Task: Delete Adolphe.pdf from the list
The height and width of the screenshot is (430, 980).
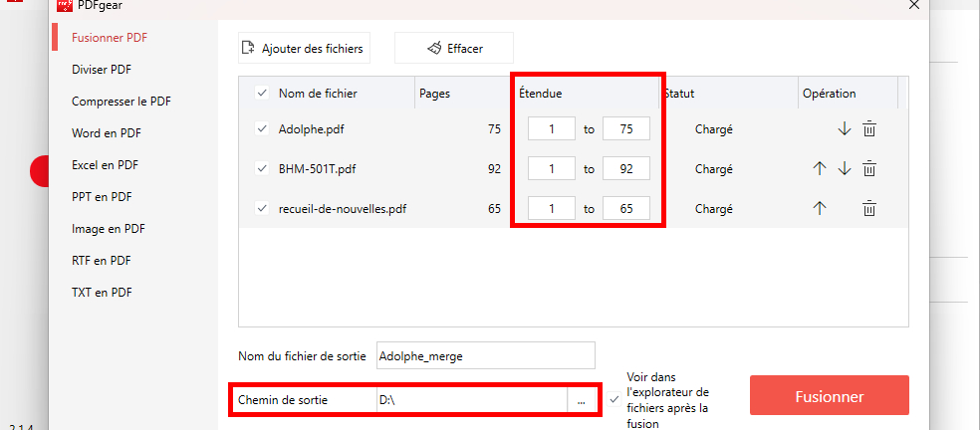Action: (x=869, y=129)
